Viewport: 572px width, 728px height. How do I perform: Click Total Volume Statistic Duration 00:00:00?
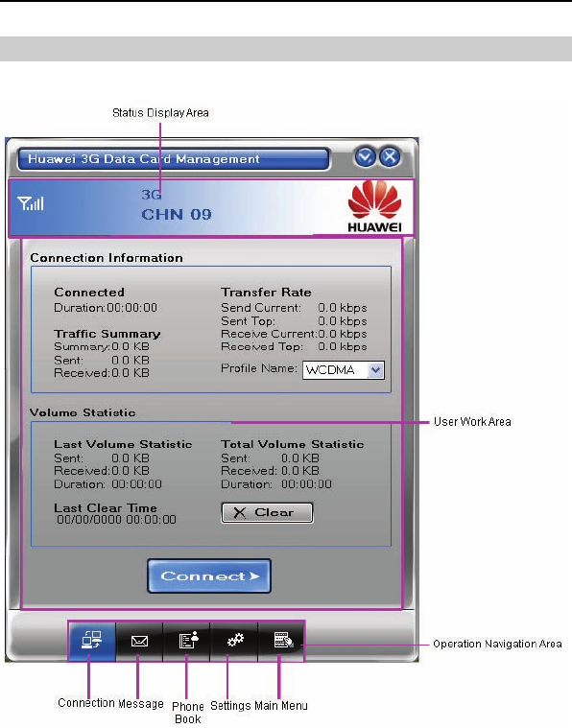pos(276,484)
